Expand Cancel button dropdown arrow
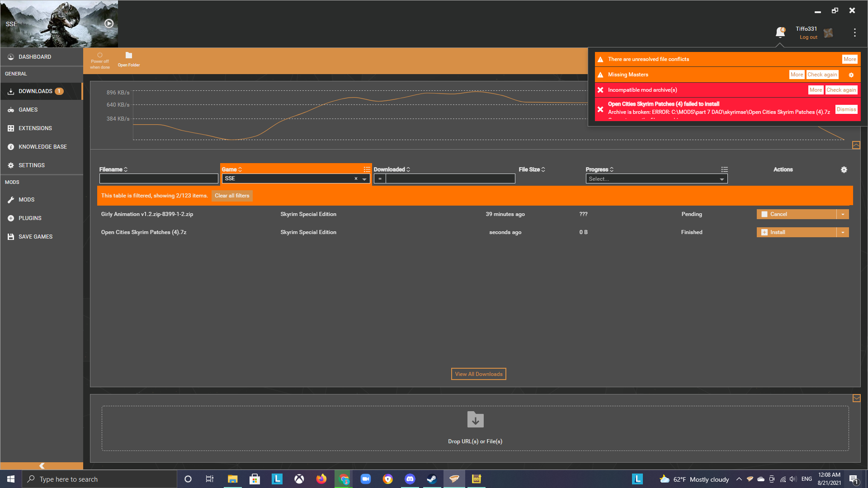This screenshot has width=868, height=488. point(843,214)
